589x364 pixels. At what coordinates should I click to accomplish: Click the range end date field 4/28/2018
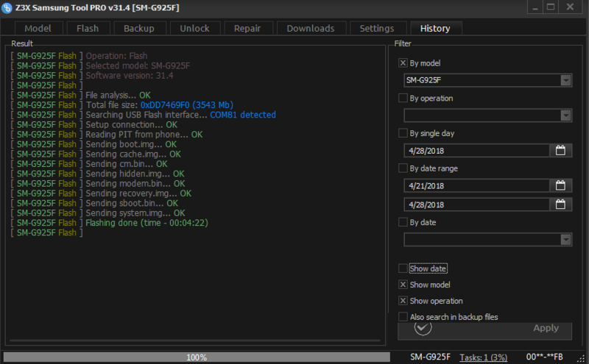tap(476, 204)
